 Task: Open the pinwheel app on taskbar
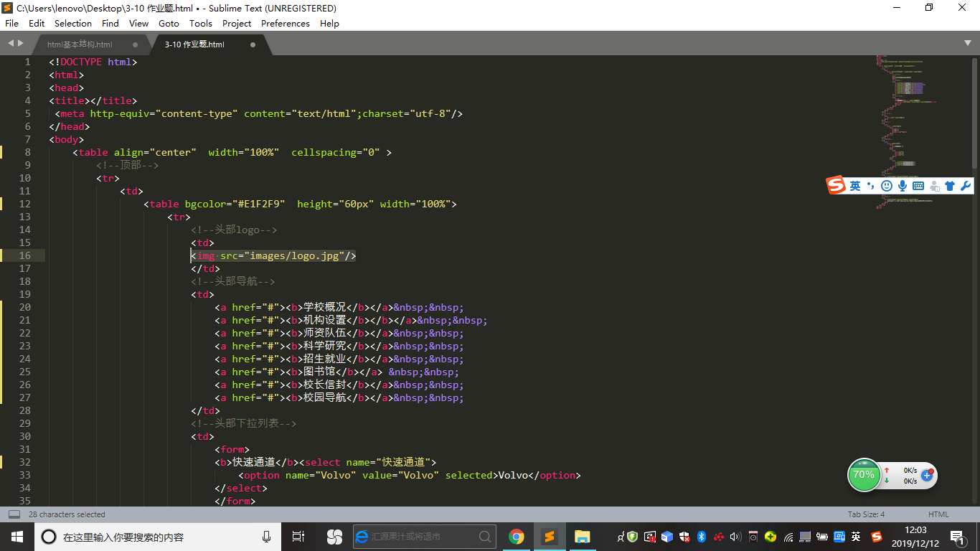[x=334, y=537]
